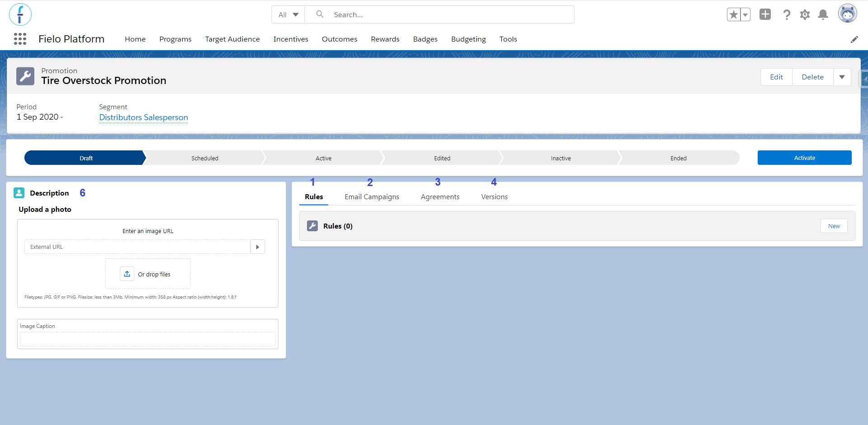The width and height of the screenshot is (868, 425).
Task: Open the Setup gear menu
Action: click(805, 14)
